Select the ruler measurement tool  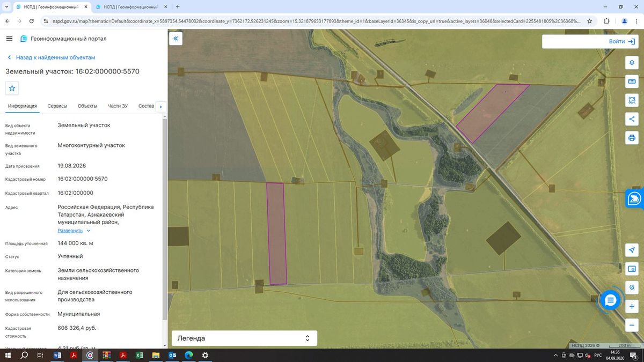coord(632,82)
